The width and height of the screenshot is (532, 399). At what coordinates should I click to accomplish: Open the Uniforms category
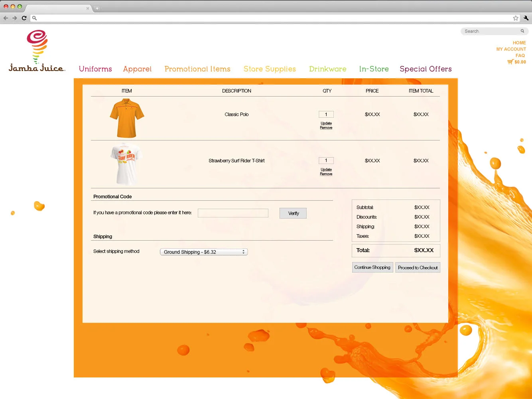(95, 69)
